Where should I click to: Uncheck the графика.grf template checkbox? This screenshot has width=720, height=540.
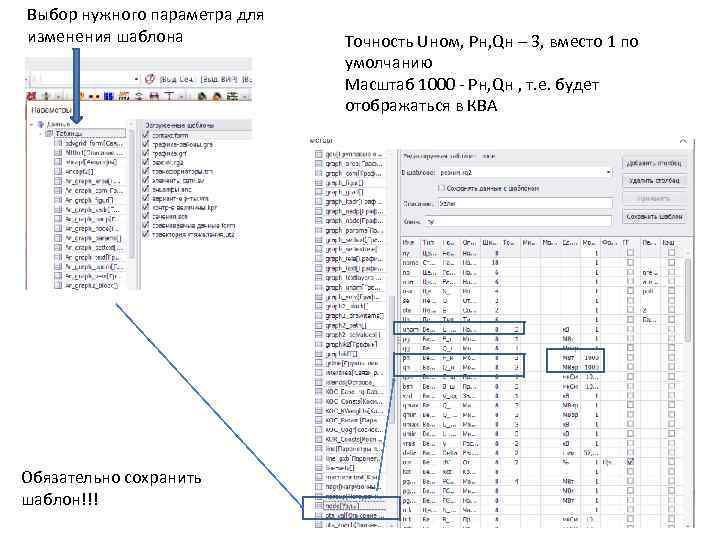(146, 153)
